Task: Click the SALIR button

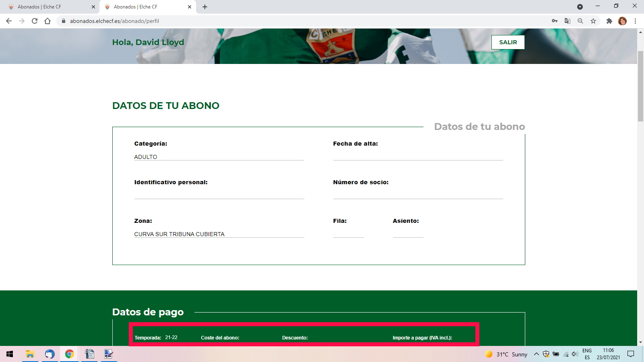Action: point(508,42)
